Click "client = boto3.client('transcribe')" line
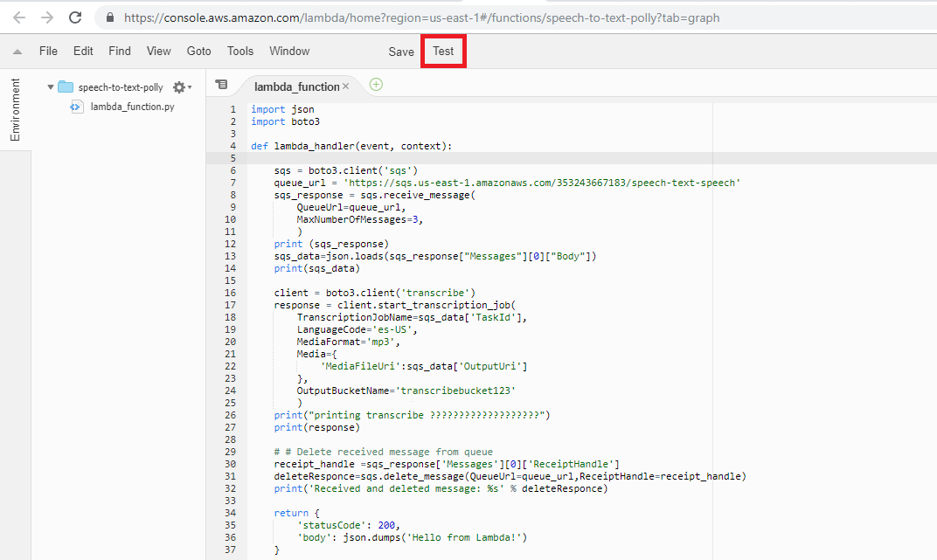The image size is (937, 560). click(x=375, y=294)
